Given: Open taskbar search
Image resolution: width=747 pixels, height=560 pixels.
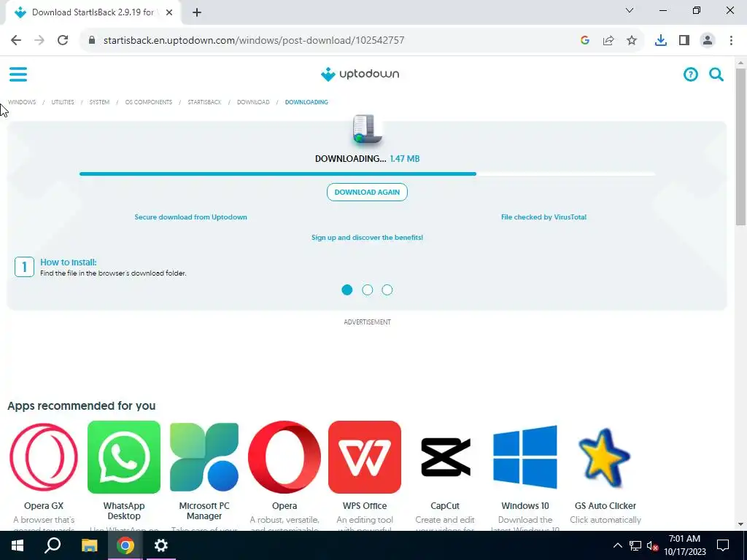Looking at the screenshot, I should (53, 545).
